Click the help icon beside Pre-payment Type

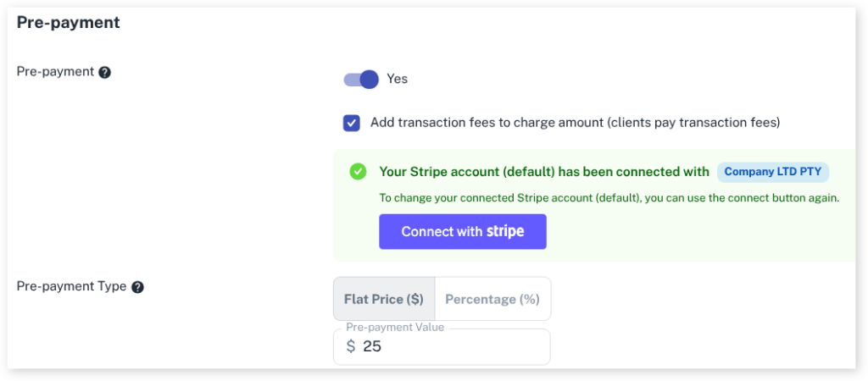tap(137, 287)
